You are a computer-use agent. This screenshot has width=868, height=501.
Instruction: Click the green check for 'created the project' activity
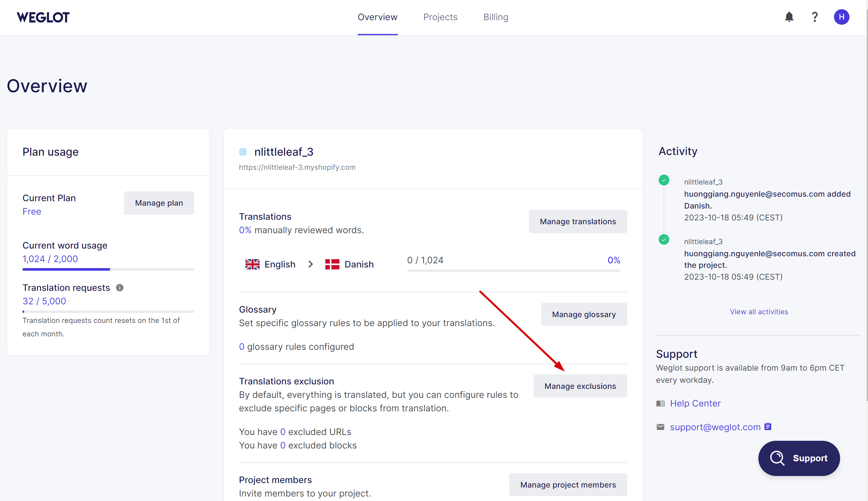pyautogui.click(x=664, y=240)
